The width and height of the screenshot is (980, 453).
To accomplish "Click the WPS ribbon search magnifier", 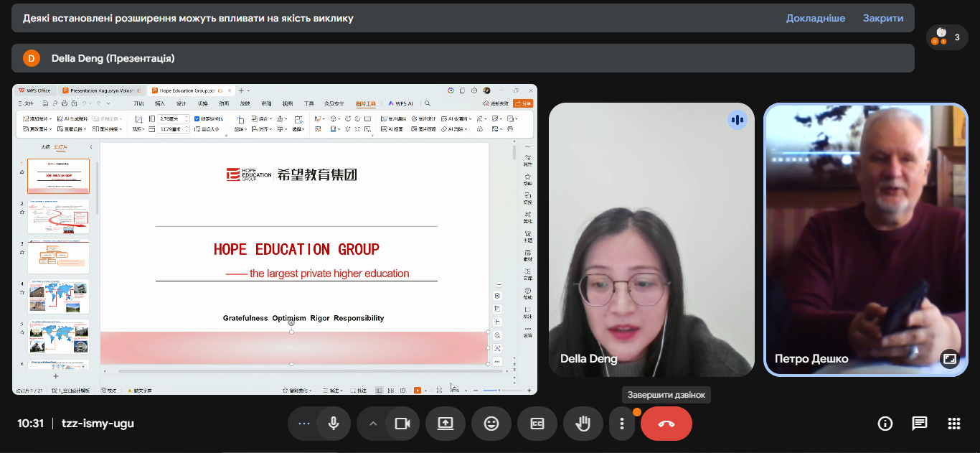I will coord(427,103).
